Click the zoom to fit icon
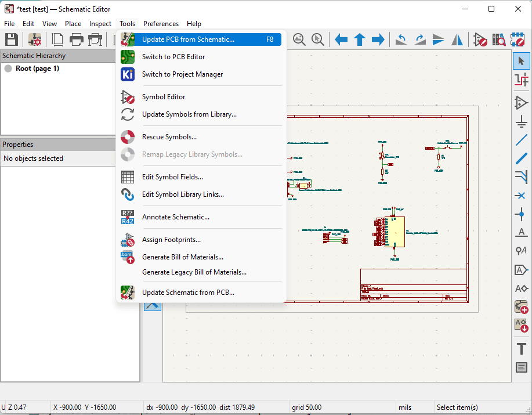The height and width of the screenshot is (415, 532). (299, 39)
